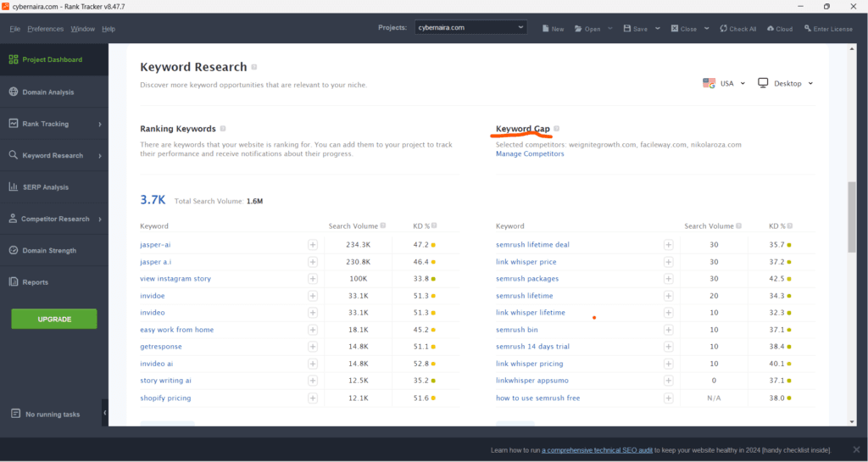
Task: Add semrush lifetime deal with plus icon
Action: pos(668,244)
